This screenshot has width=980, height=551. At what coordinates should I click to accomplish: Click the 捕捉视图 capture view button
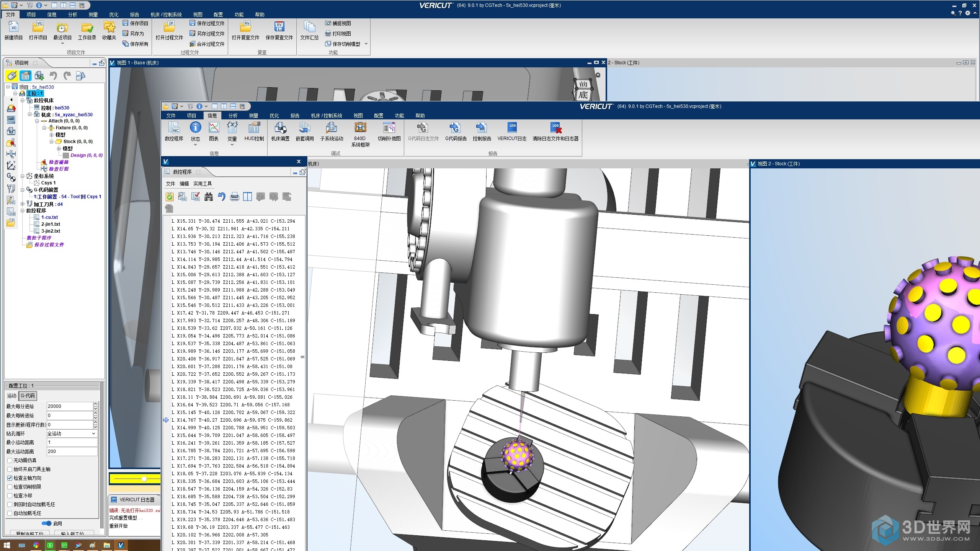[338, 23]
